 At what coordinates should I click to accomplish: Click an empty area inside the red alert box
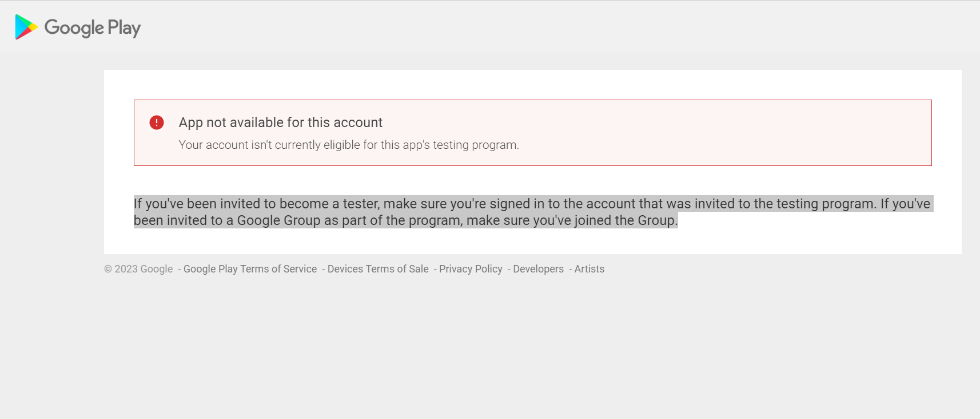point(743,133)
